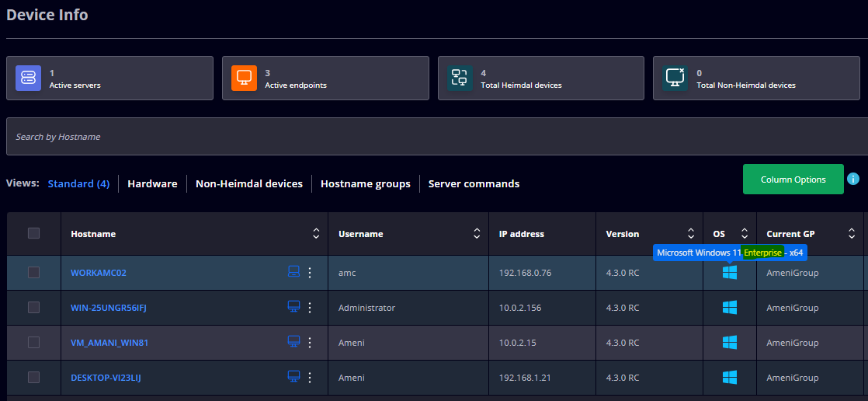Open the Server commands view

click(x=474, y=184)
